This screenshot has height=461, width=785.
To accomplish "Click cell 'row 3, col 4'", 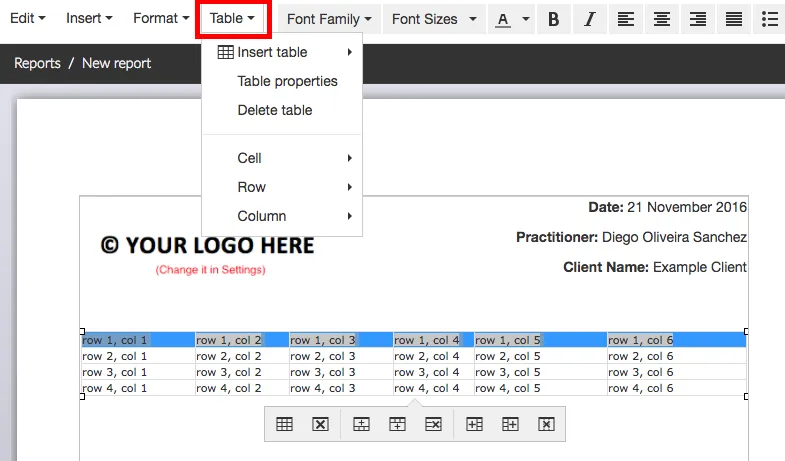I will click(x=433, y=372).
